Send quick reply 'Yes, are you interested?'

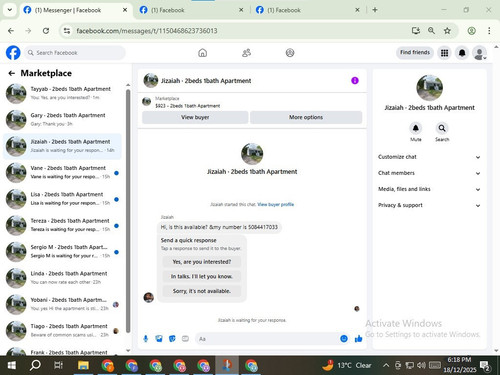tap(202, 262)
